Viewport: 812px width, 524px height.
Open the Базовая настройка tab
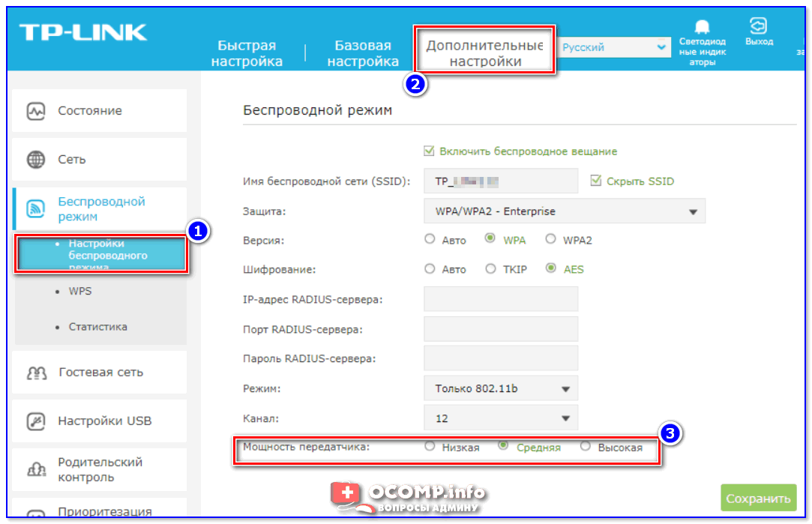pyautogui.click(x=363, y=54)
